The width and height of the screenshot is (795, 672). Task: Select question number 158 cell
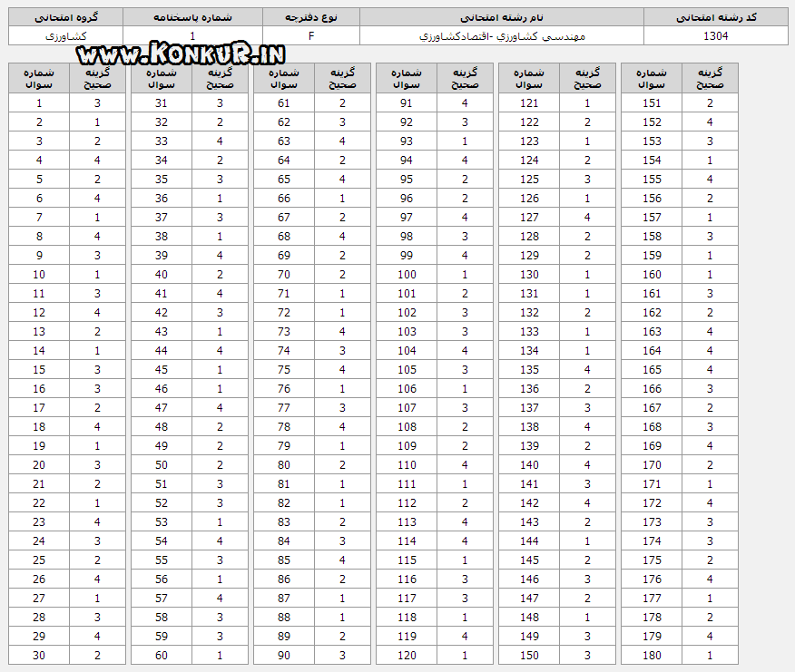(x=652, y=237)
